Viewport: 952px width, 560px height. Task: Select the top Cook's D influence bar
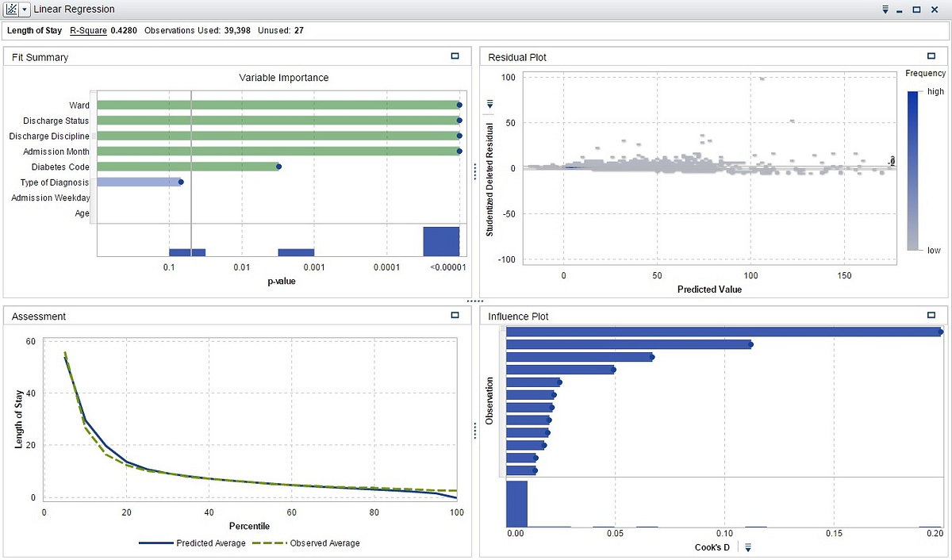(x=724, y=332)
